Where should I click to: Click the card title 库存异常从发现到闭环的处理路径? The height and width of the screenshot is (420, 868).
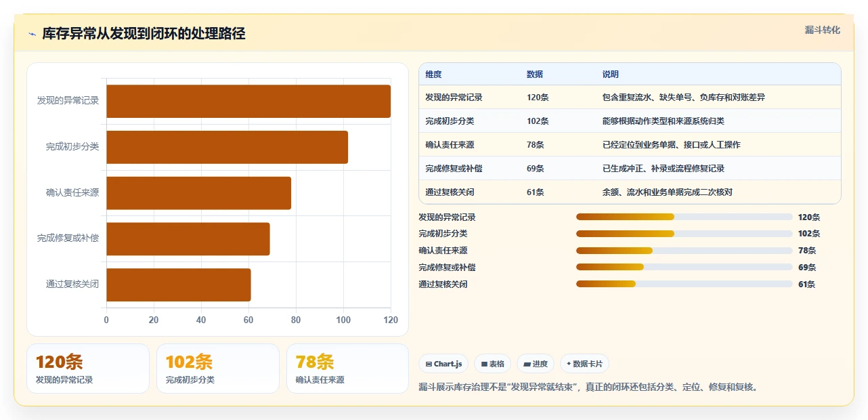coord(144,34)
